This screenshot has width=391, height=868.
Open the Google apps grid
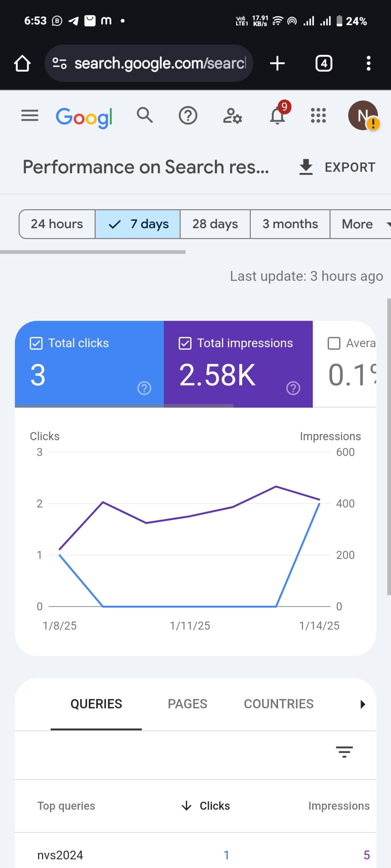pyautogui.click(x=318, y=116)
